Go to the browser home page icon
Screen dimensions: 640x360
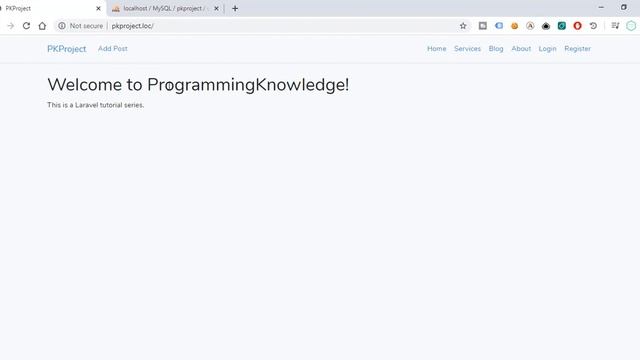click(x=42, y=26)
